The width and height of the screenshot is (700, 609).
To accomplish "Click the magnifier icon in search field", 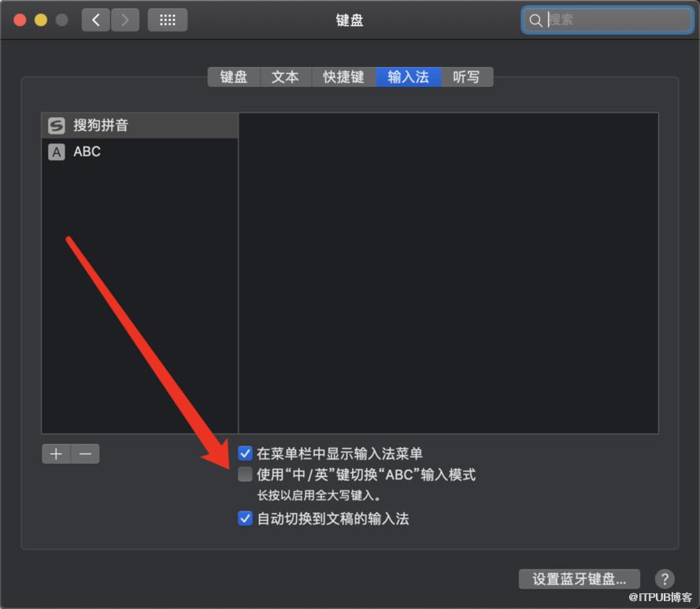I will [x=535, y=20].
